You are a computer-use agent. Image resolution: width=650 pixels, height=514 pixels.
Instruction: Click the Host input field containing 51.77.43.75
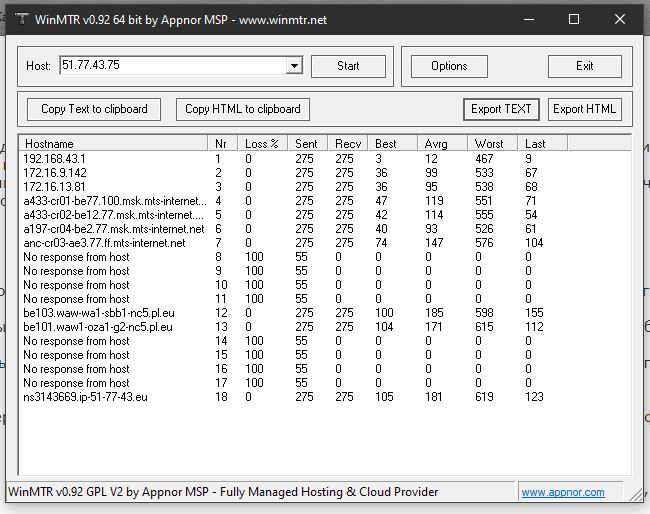coord(170,66)
